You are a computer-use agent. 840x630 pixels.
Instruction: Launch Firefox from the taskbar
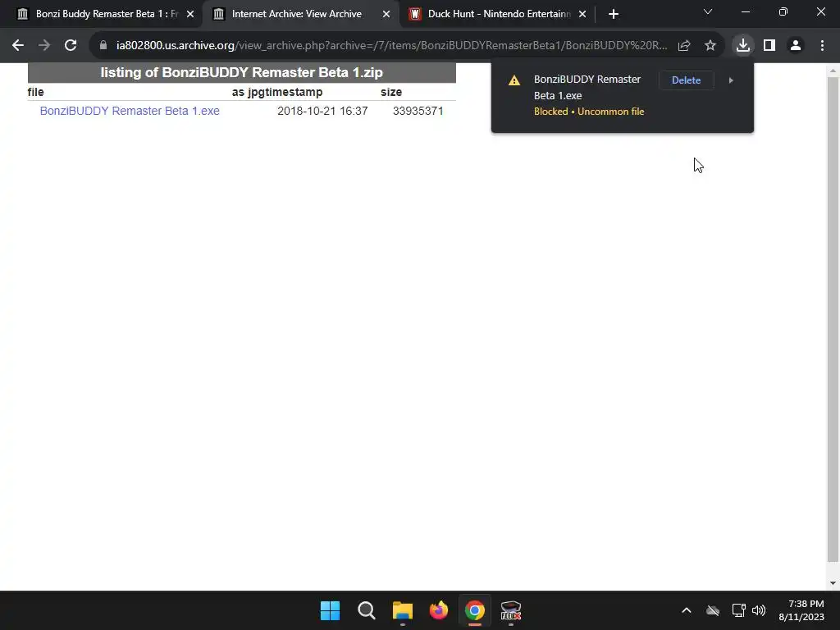pyautogui.click(x=439, y=610)
